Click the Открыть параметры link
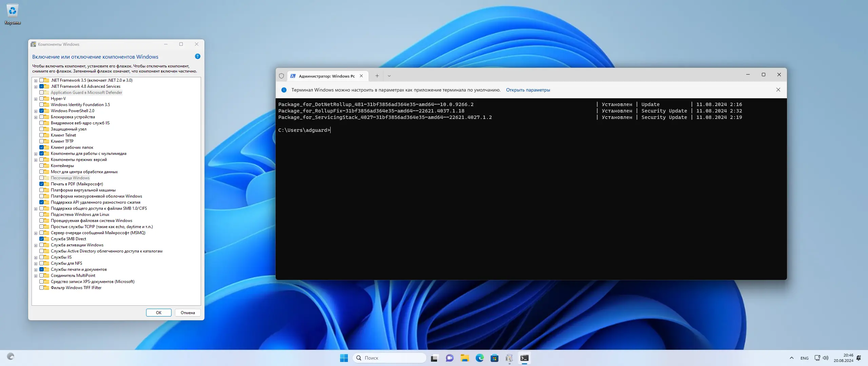 pyautogui.click(x=528, y=90)
